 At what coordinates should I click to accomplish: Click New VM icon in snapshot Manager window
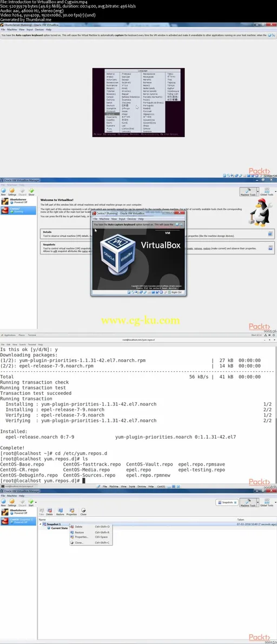(x=3, y=502)
